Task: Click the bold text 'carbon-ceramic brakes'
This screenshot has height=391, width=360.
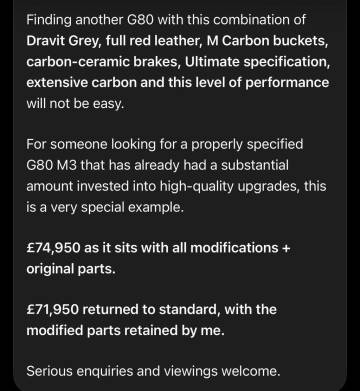Action: pyautogui.click(x=103, y=62)
